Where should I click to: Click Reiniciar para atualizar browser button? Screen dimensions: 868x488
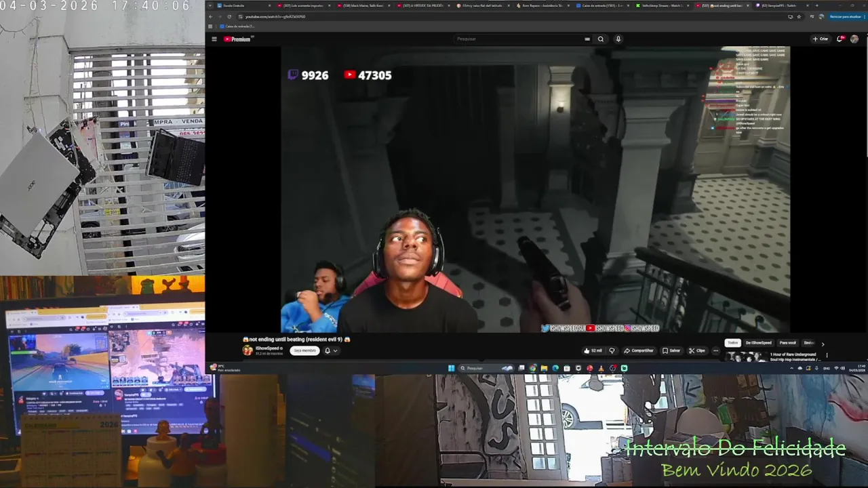coord(845,16)
